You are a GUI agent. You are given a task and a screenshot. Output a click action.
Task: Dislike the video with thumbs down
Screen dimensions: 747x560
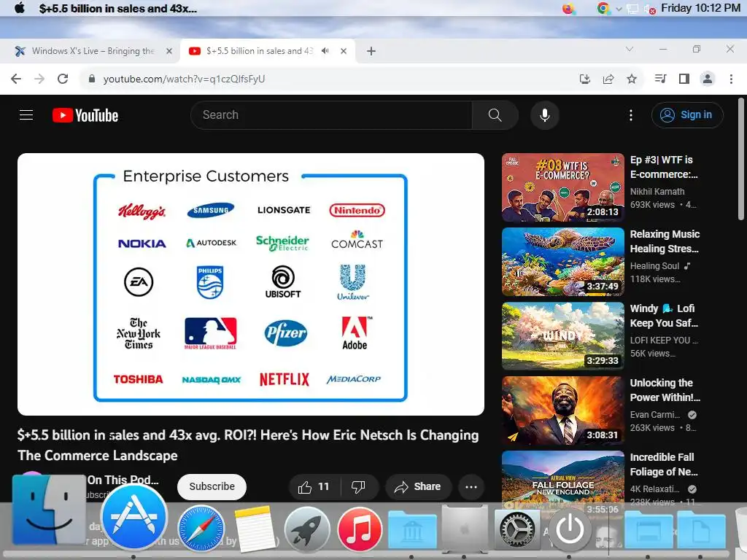coord(358,486)
